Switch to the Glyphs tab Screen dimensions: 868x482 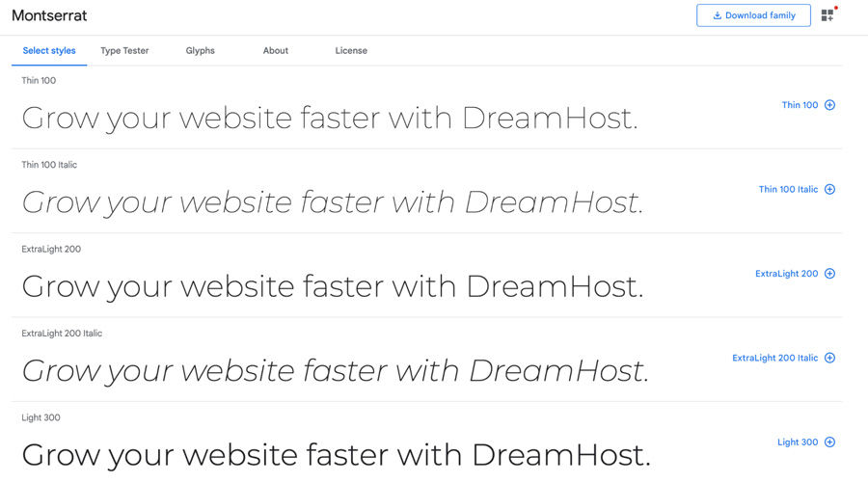click(200, 50)
